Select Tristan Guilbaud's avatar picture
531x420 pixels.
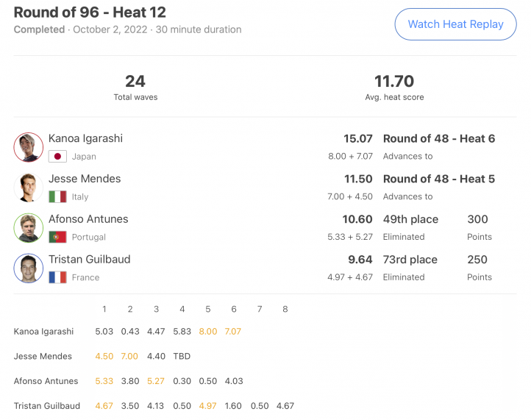29,268
